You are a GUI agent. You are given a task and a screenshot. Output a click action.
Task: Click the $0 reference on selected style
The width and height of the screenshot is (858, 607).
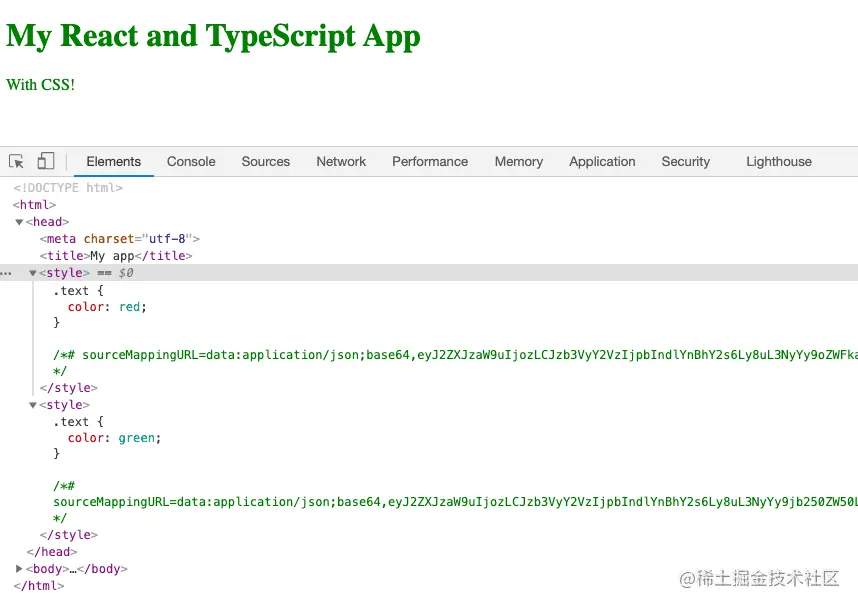coord(126,273)
